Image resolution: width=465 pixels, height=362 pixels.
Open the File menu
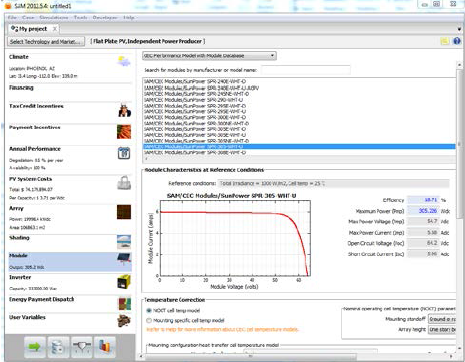(x=12, y=17)
